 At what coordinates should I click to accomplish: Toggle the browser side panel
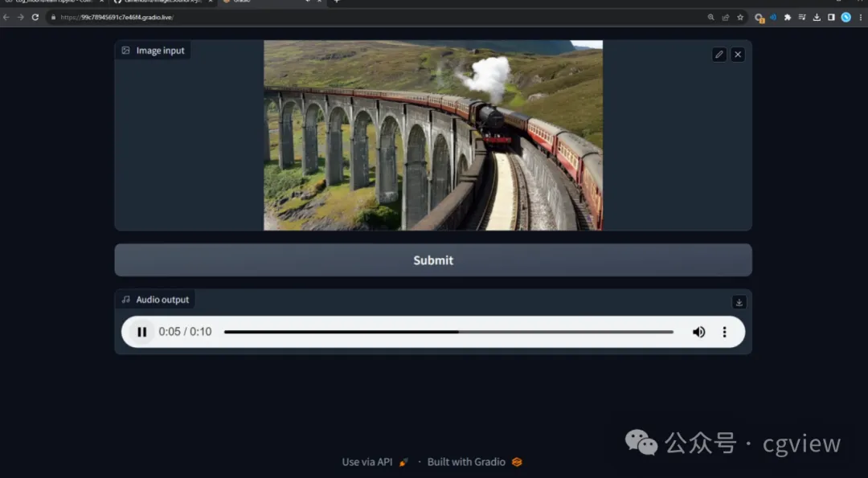coord(831,17)
